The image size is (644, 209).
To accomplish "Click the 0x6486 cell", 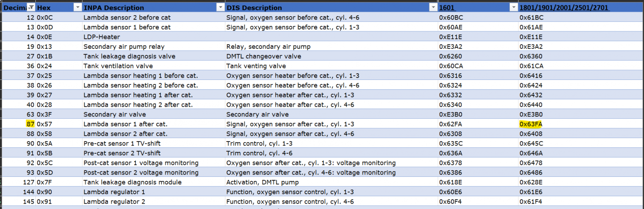I will click(531, 172).
